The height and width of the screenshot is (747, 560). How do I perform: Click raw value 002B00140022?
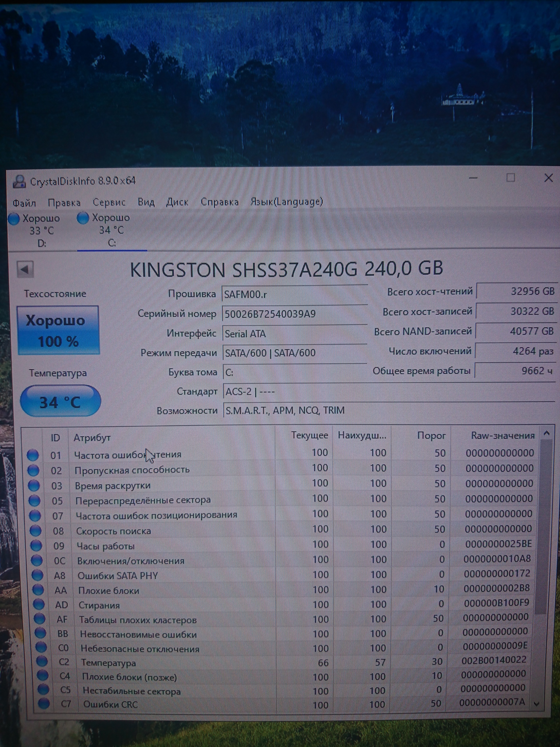(494, 660)
